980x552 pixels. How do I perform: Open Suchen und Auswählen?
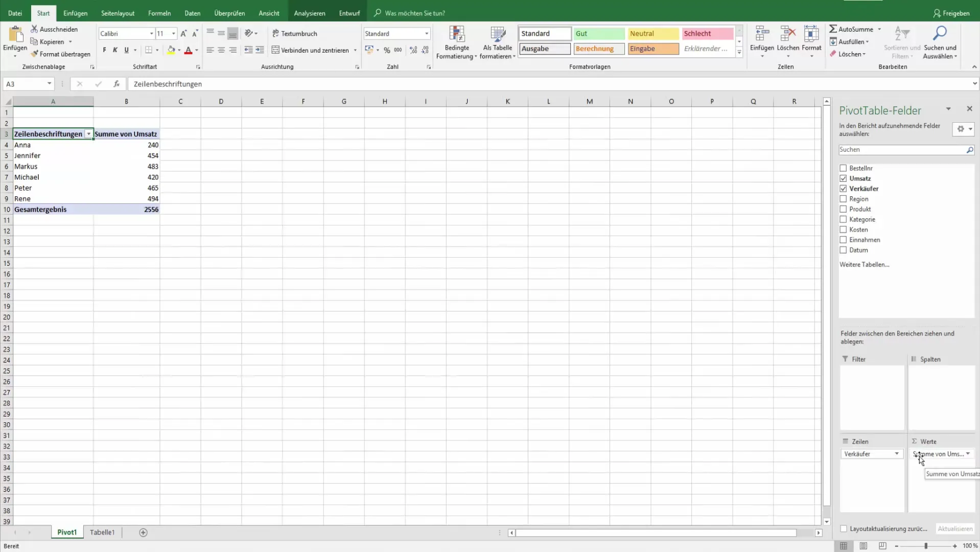(x=940, y=42)
